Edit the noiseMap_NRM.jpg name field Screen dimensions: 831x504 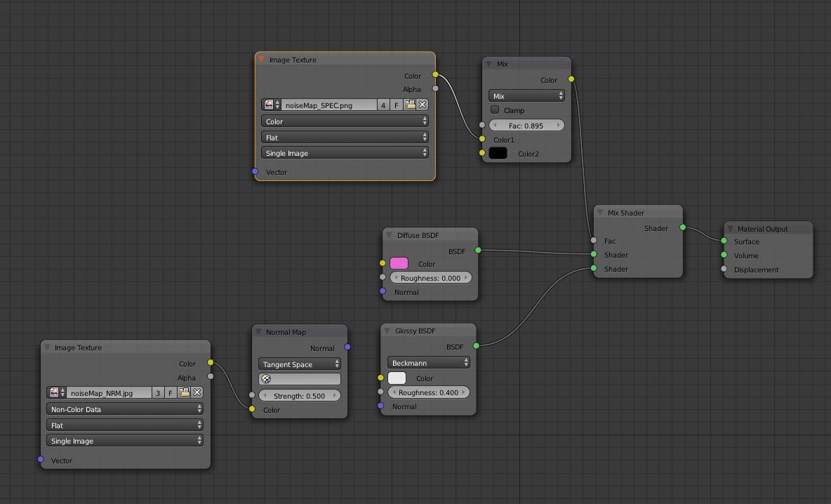(x=109, y=392)
